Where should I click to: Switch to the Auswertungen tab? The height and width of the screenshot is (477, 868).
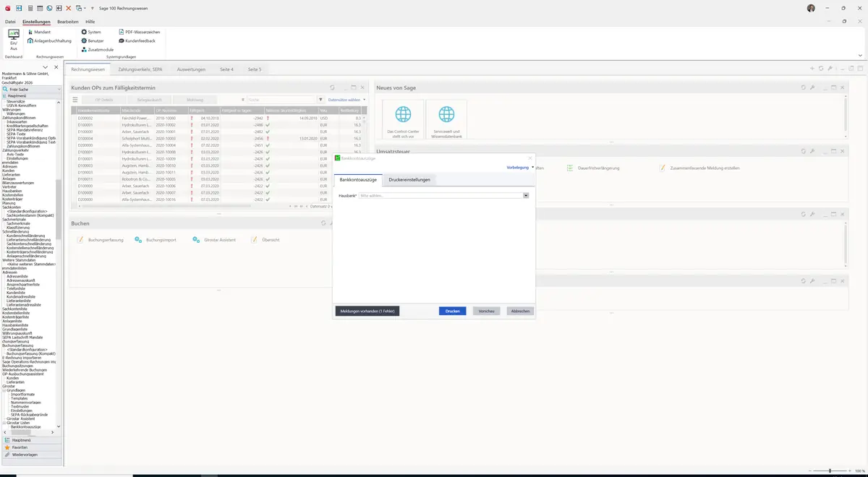191,69
